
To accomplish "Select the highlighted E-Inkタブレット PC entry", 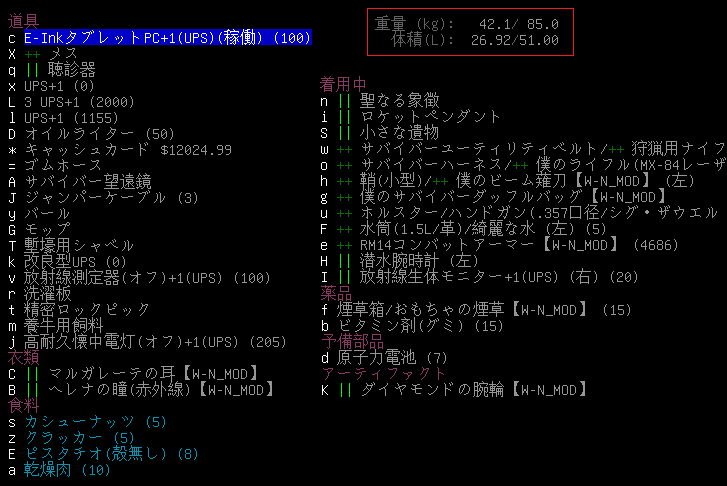I will [x=167, y=38].
